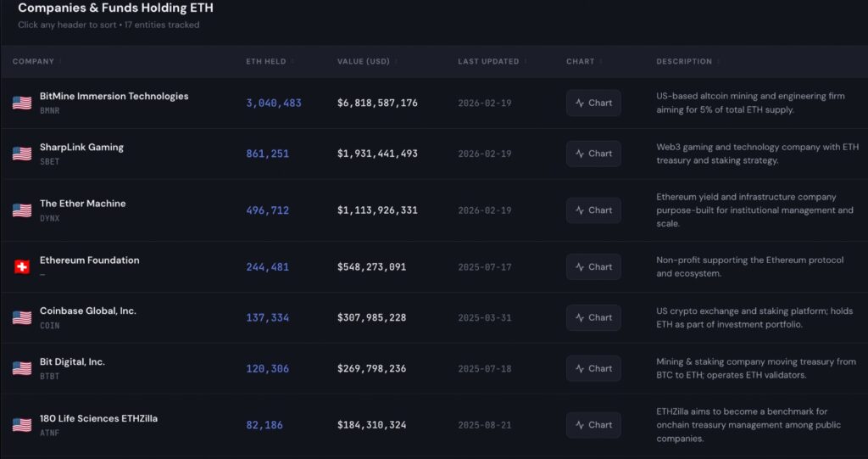
Task: Click USD value $6,818,587,176
Action: click(x=377, y=104)
